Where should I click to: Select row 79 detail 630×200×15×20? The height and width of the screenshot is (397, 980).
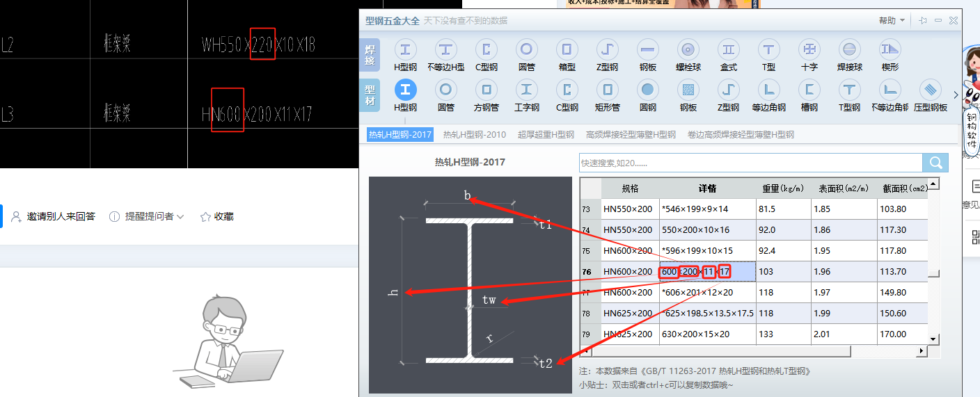pos(708,334)
